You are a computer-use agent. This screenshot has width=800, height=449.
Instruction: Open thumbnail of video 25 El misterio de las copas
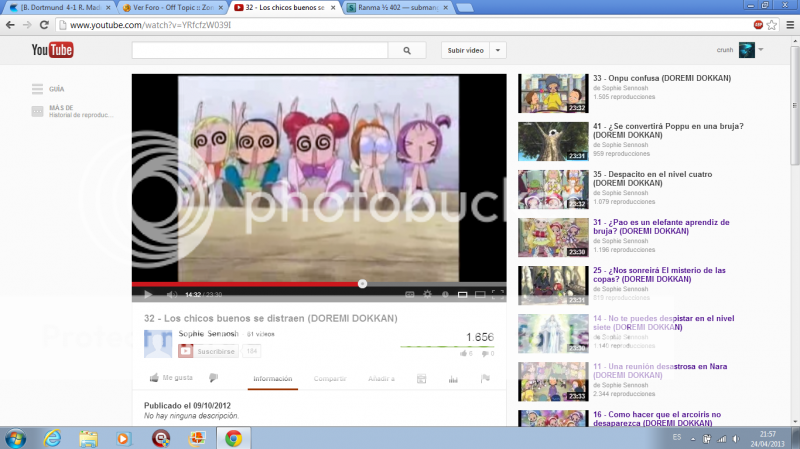click(x=553, y=285)
